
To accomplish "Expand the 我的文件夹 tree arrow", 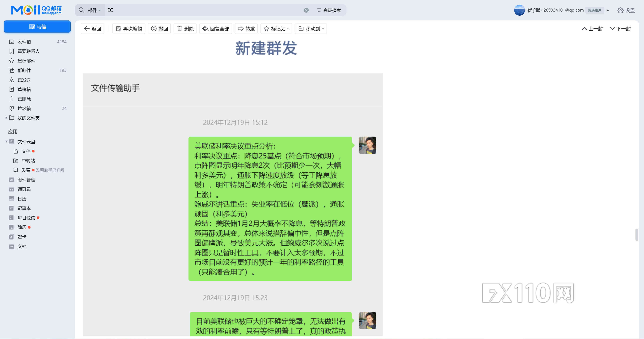I will 6,118.
